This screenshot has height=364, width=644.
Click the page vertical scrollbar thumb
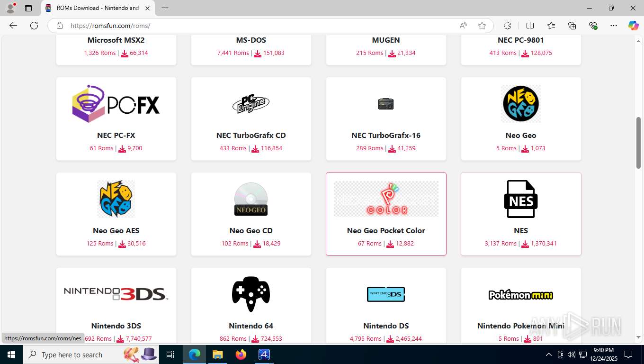[638, 143]
